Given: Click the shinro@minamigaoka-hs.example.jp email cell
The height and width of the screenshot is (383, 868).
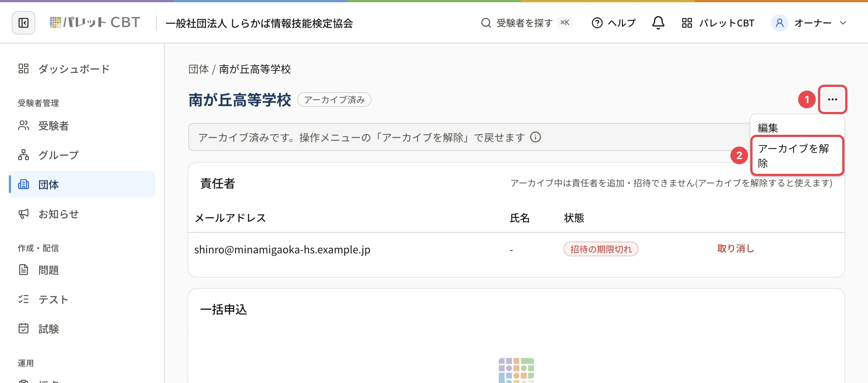Looking at the screenshot, I should click(282, 250).
